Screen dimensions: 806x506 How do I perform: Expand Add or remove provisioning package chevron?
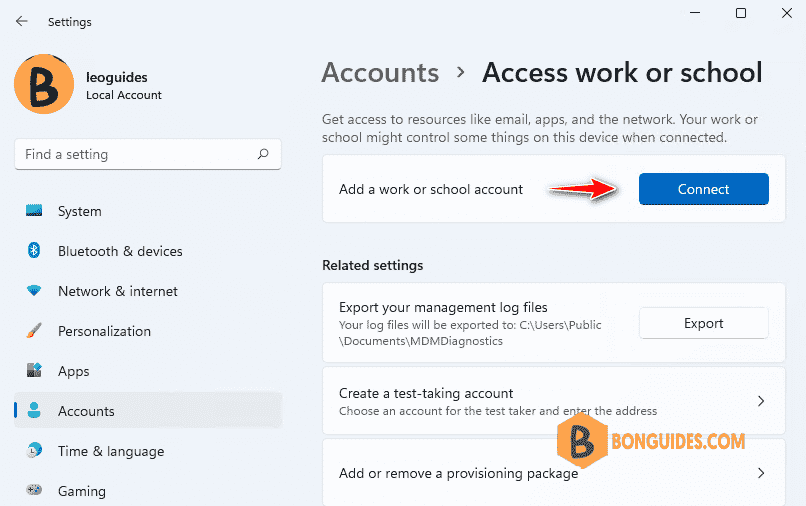click(x=761, y=473)
